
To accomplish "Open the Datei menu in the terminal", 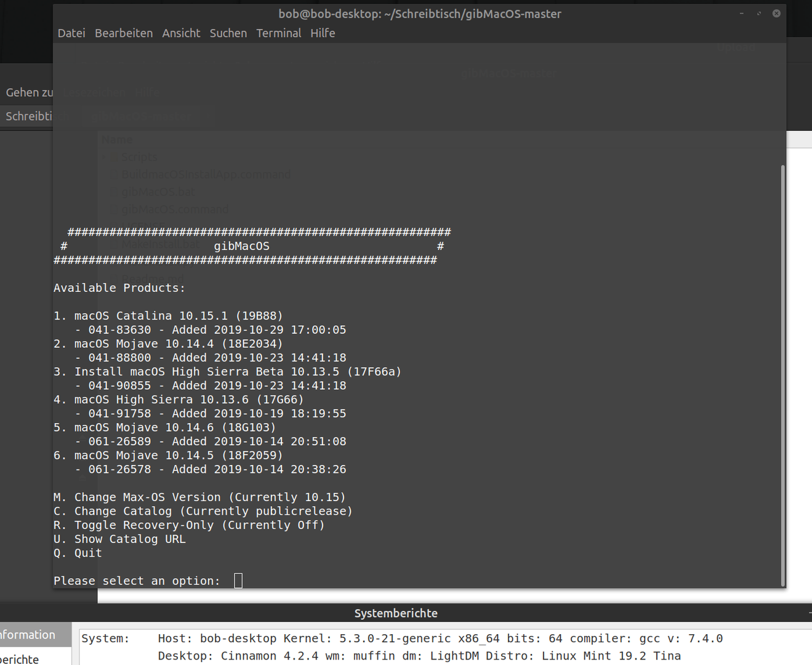I will [x=71, y=33].
